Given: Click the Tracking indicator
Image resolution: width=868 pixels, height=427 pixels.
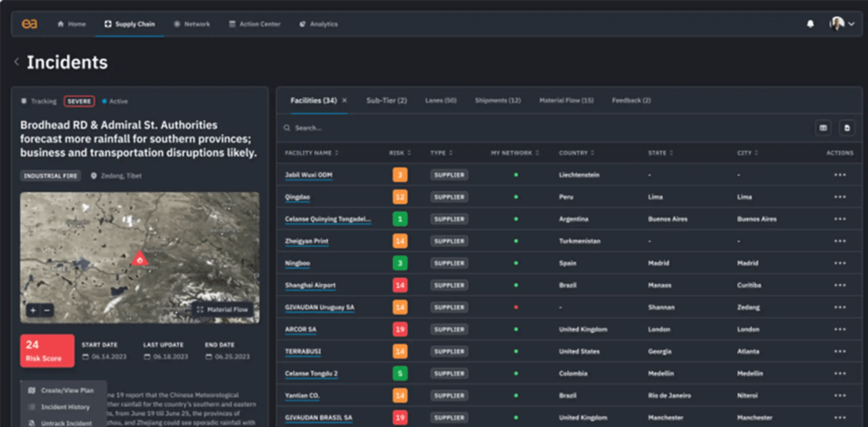Looking at the screenshot, I should click(x=39, y=101).
